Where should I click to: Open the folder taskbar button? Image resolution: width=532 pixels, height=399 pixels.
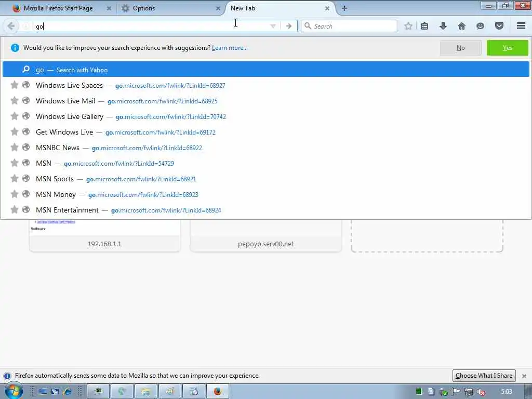coord(146,392)
